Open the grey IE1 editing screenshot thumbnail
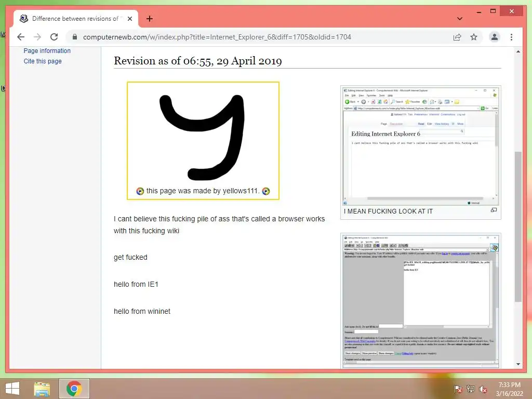532x399 pixels. 421,301
